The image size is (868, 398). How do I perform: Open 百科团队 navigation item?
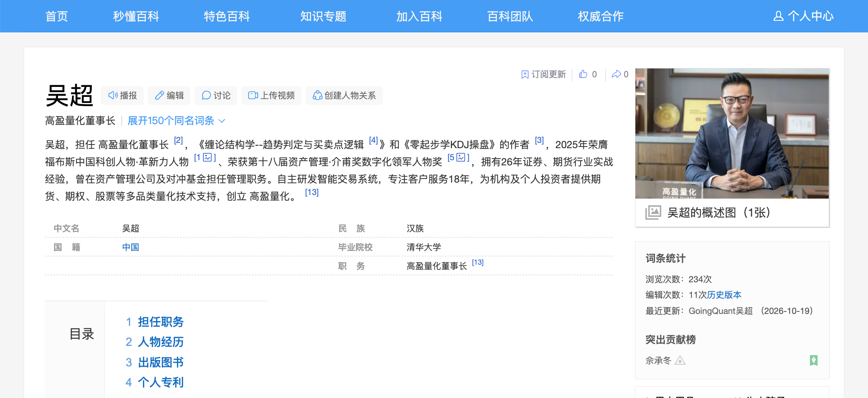[x=510, y=16]
